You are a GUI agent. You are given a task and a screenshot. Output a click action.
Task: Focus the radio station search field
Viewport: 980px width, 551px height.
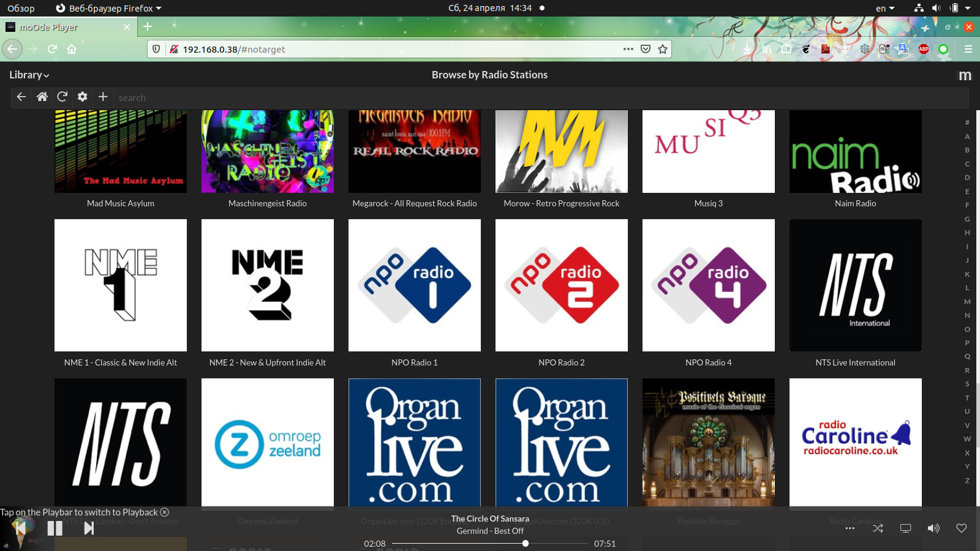[542, 97]
